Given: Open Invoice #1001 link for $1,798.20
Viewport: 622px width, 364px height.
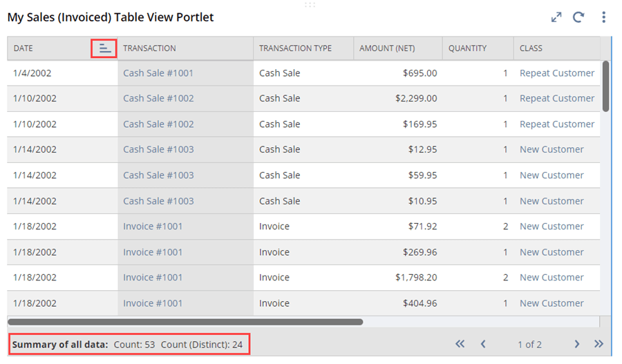Looking at the screenshot, I should click(152, 278).
